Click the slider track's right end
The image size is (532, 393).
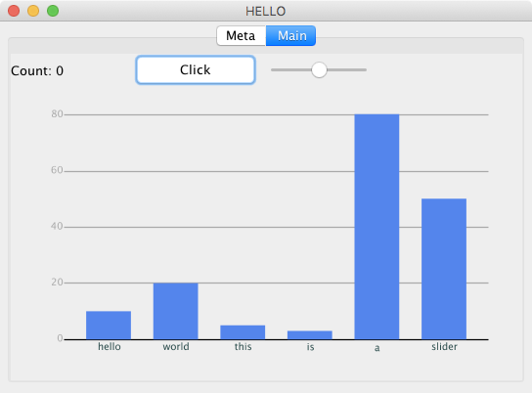coord(364,69)
